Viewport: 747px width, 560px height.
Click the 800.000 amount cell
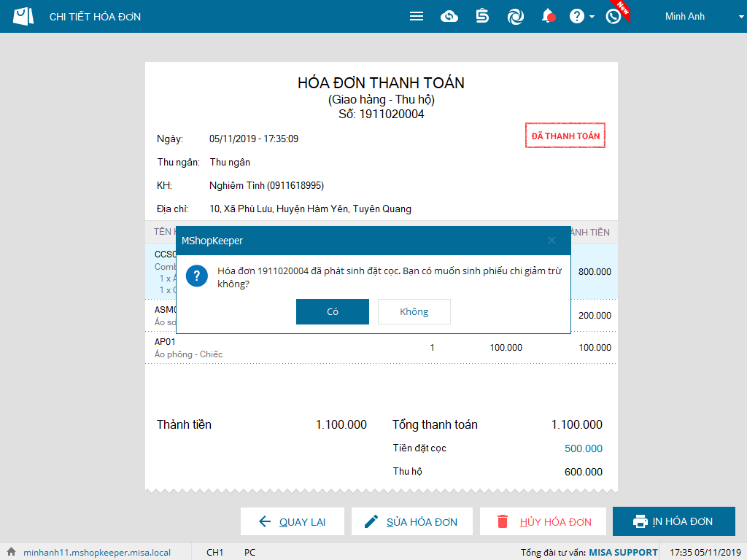coord(595,272)
